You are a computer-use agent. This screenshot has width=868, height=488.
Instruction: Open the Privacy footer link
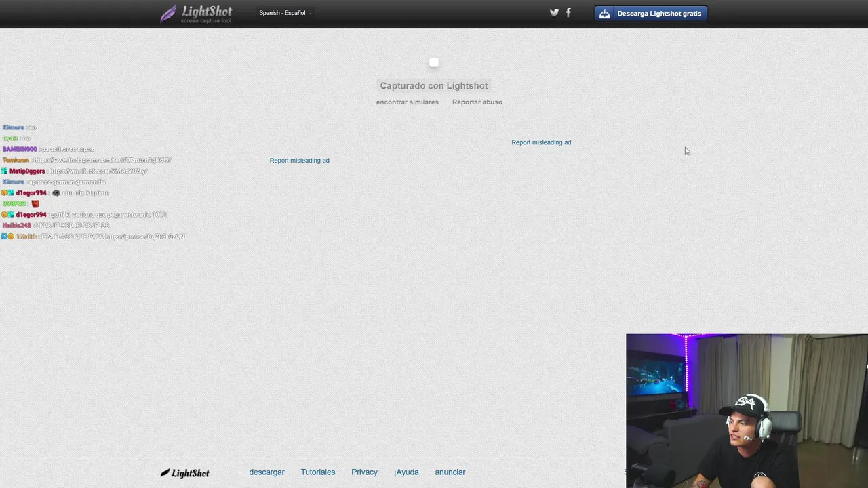pyautogui.click(x=364, y=472)
